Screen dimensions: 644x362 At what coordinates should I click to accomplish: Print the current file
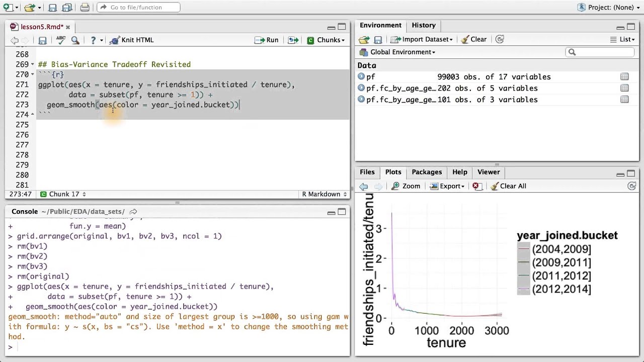(85, 8)
